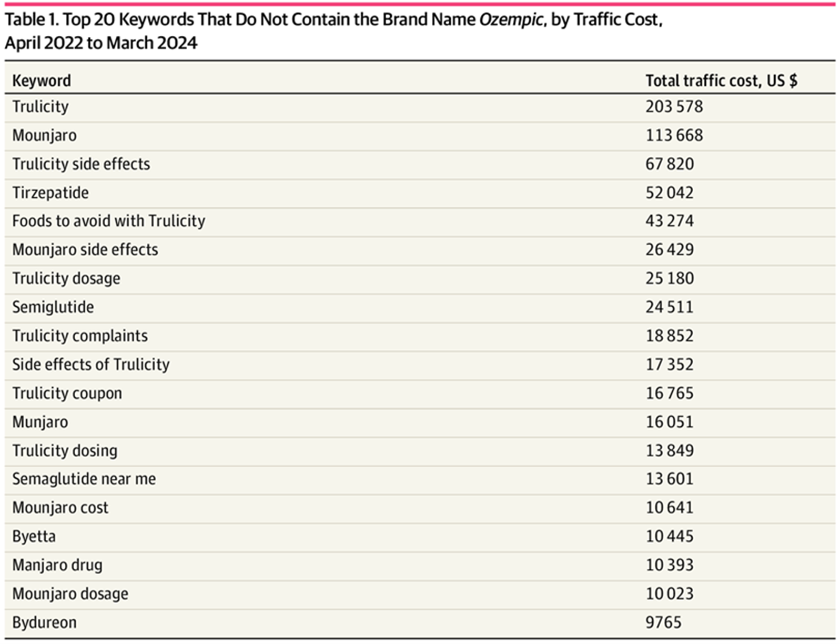Click the Total traffic cost column header

(721, 80)
